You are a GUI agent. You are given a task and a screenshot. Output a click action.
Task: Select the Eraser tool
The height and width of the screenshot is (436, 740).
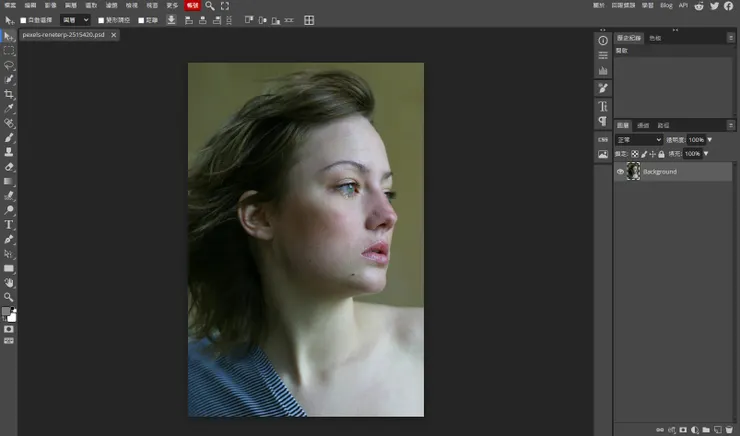click(9, 167)
